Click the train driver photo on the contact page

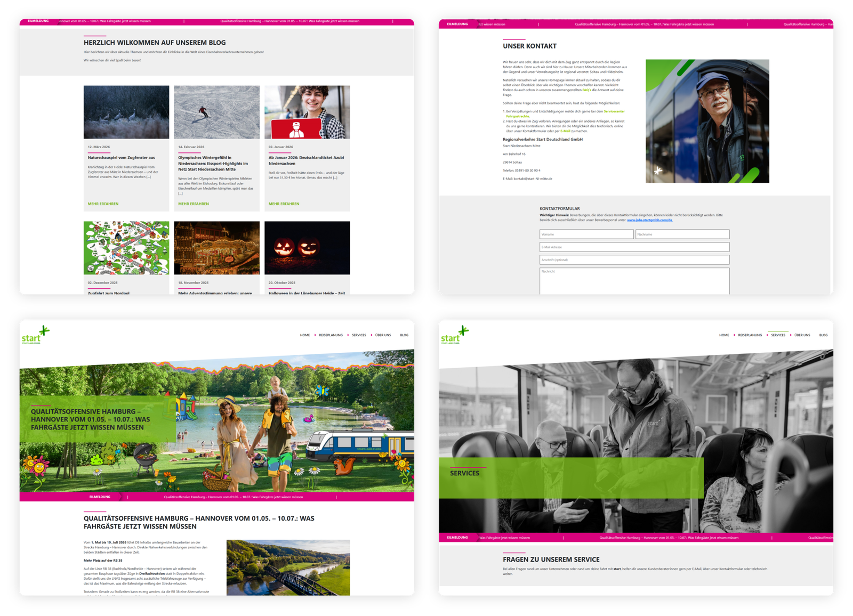[707, 121]
